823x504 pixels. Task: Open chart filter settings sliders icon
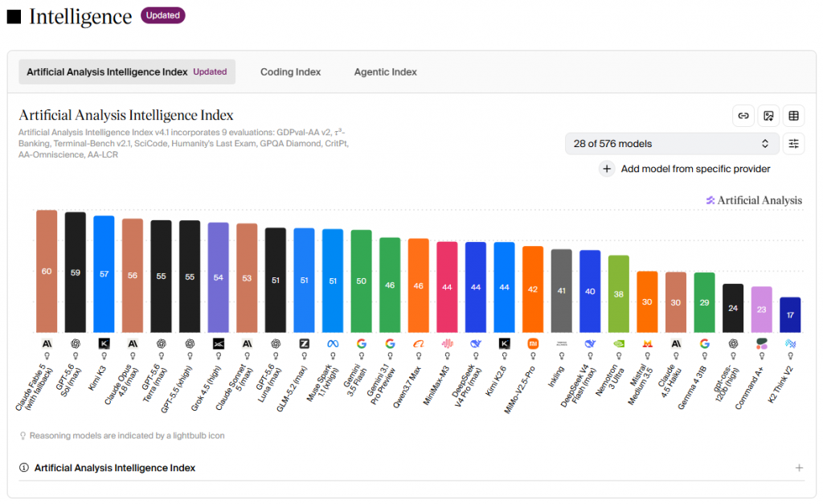coord(793,143)
